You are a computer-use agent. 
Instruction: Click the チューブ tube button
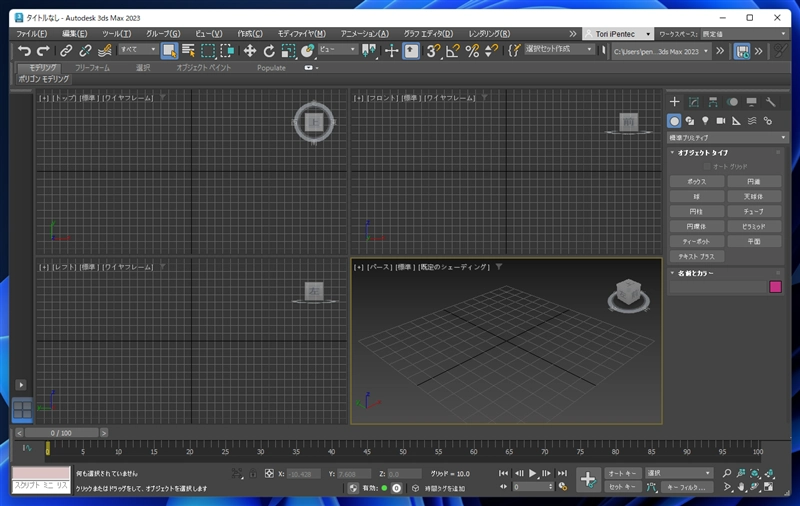tap(754, 211)
